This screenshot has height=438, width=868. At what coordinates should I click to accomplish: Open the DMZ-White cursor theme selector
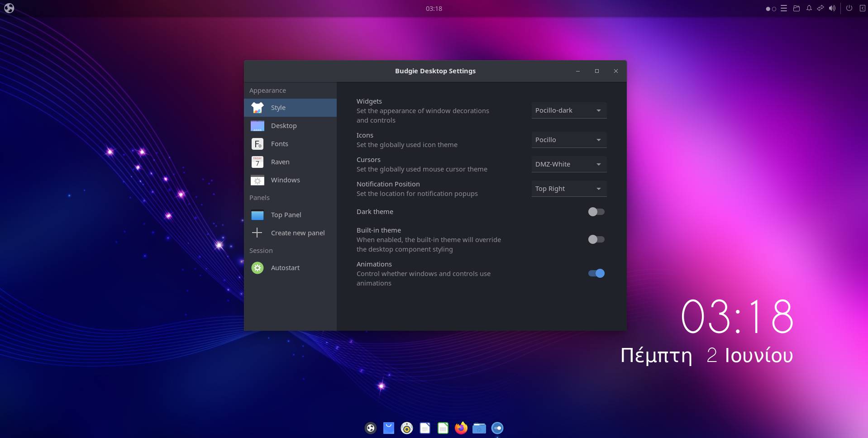pyautogui.click(x=568, y=164)
